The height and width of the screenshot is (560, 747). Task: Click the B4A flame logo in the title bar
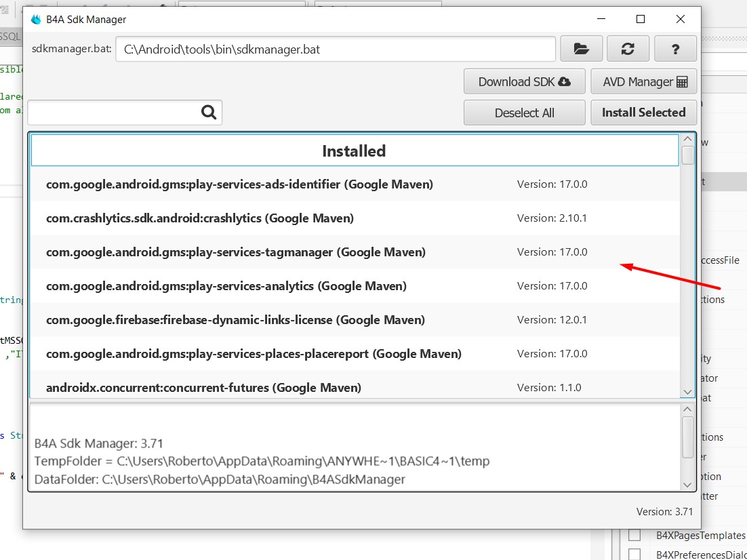click(x=36, y=20)
